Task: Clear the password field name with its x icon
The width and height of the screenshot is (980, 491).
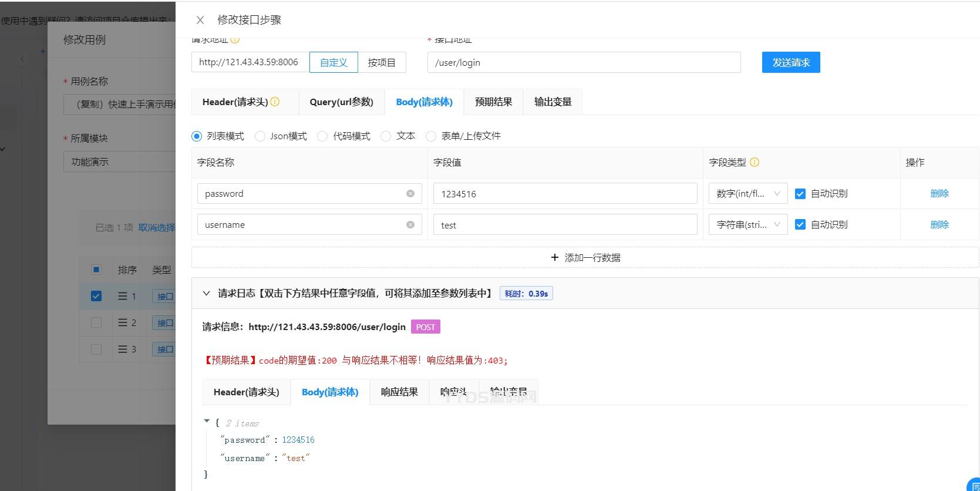Action: (x=410, y=194)
